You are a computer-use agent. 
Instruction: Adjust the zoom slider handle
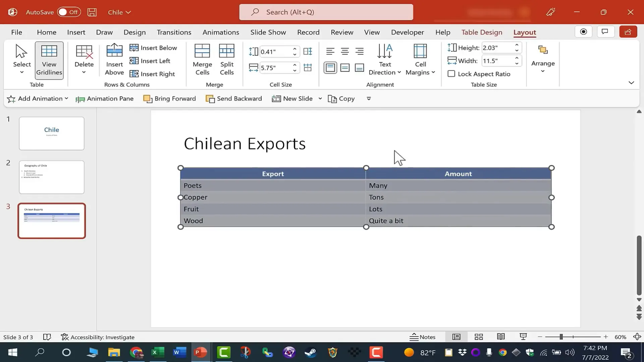tap(561, 337)
